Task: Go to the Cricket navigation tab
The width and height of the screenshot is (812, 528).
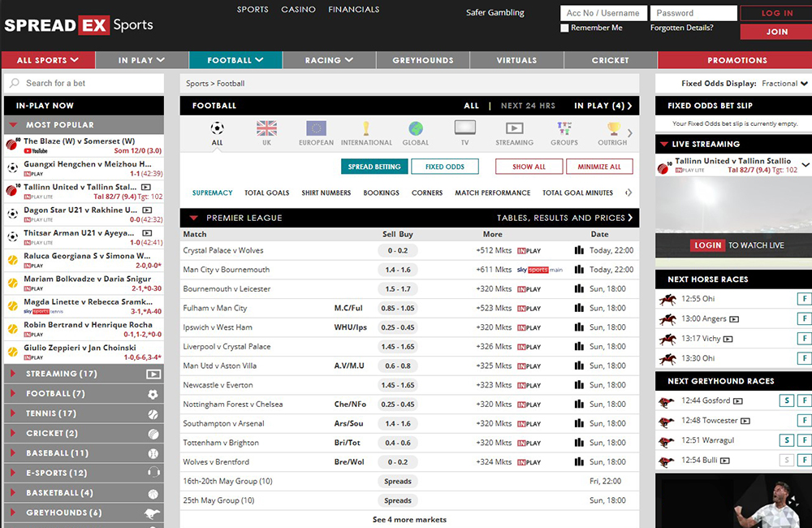Action: (611, 60)
